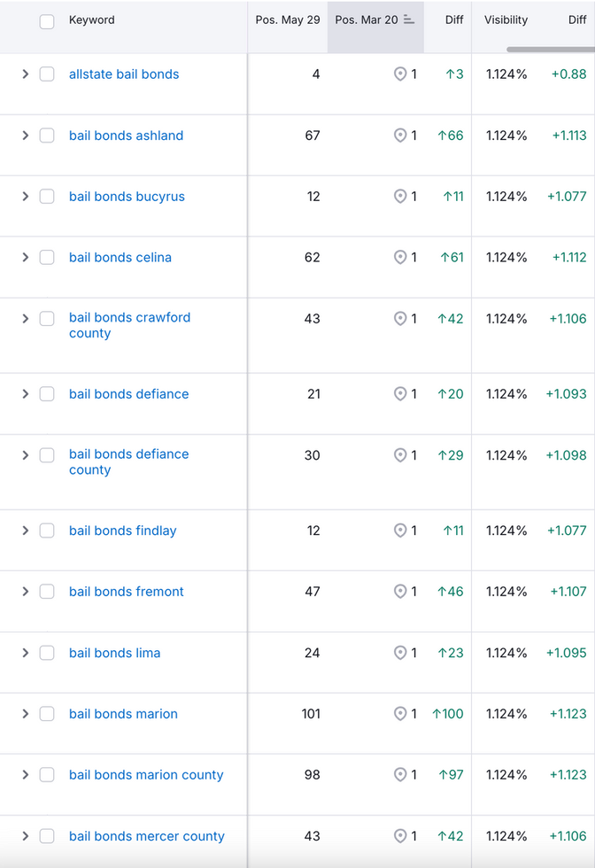Select the pin icon on bail bonds bucyrus row

point(401,197)
